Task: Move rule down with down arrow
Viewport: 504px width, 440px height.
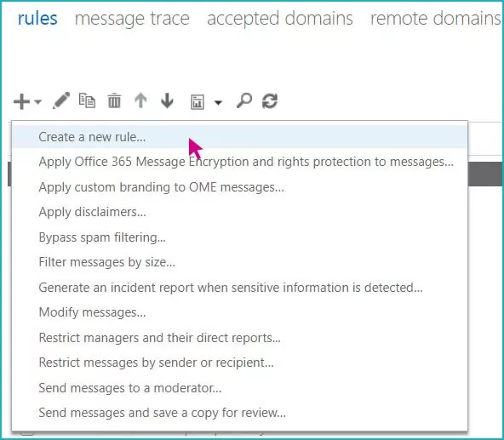Action: point(167,100)
